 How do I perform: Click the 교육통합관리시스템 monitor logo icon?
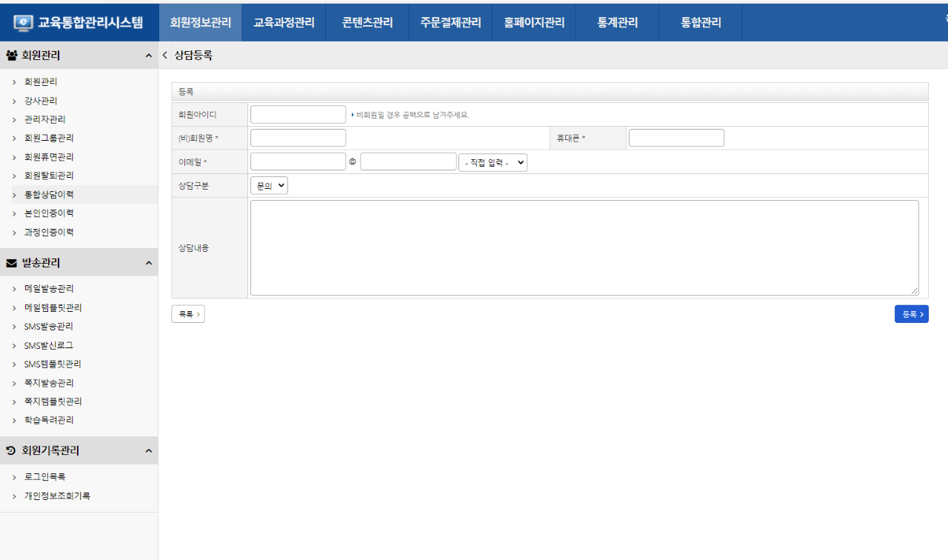[x=23, y=22]
